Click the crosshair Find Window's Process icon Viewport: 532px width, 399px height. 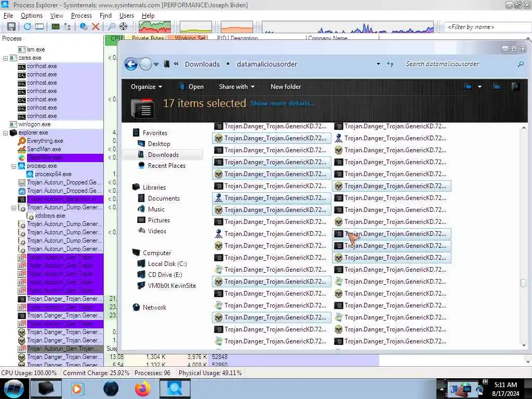[x=124, y=26]
